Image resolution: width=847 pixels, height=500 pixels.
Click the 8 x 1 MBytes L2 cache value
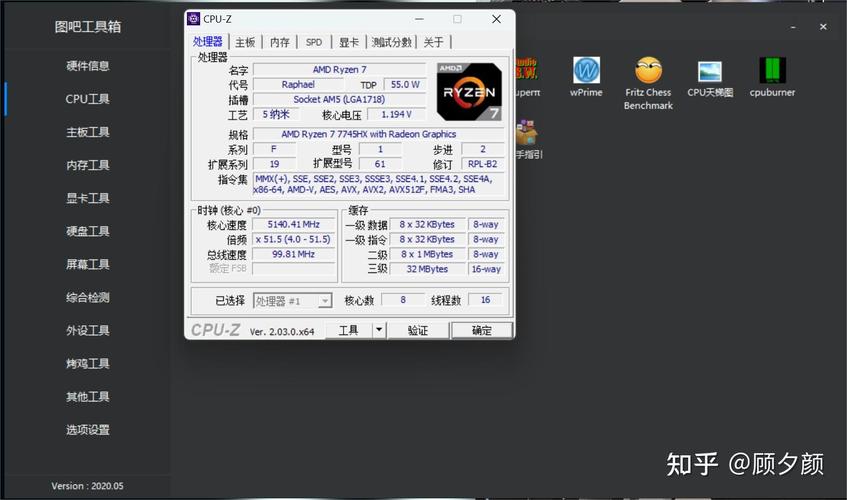coord(427,254)
